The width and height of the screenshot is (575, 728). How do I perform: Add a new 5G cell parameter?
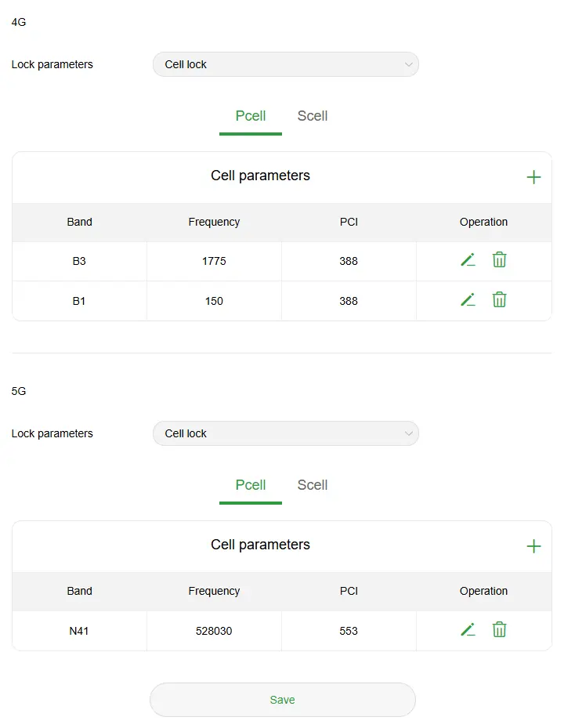point(533,546)
